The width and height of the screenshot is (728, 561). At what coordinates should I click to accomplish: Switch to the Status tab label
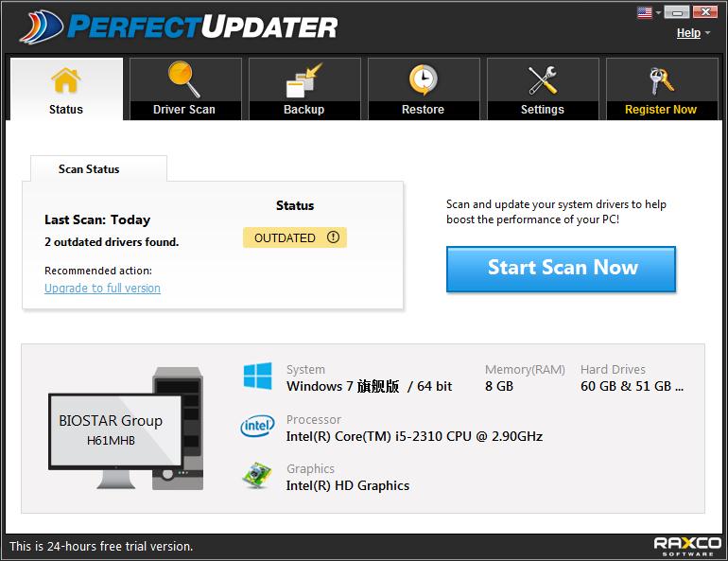pyautogui.click(x=66, y=110)
